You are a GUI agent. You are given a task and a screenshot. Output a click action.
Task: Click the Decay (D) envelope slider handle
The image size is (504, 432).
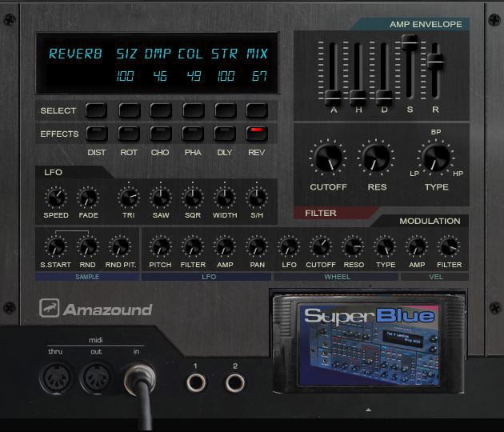[x=384, y=98]
